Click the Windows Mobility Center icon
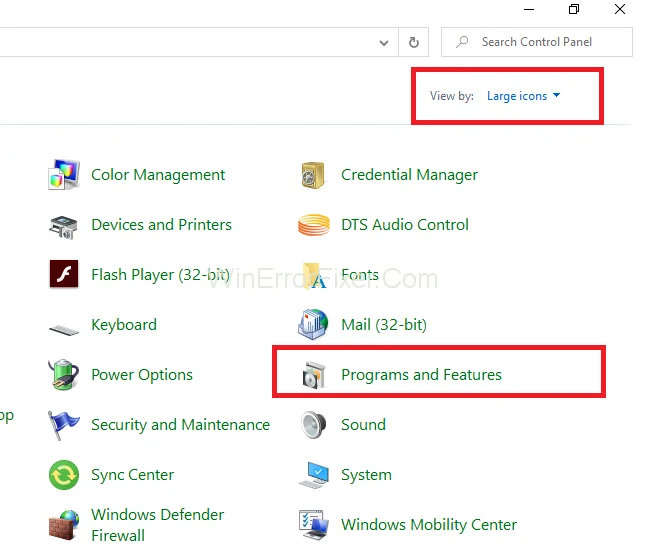Screen dimensions: 645x556 coord(314,525)
